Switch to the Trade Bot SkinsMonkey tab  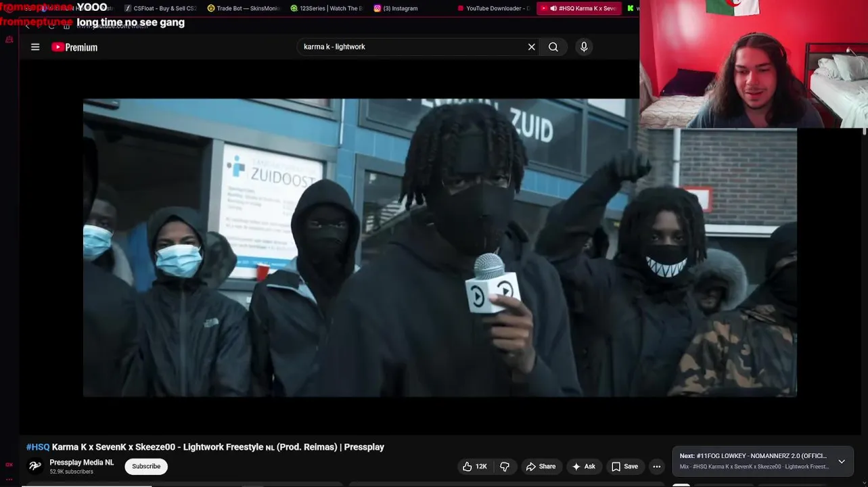tap(244, 8)
